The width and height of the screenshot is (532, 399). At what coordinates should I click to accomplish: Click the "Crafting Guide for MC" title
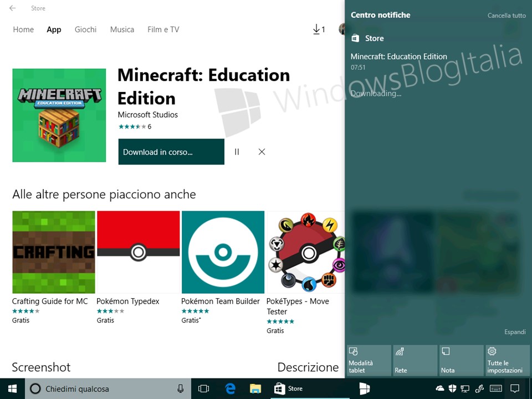50,301
